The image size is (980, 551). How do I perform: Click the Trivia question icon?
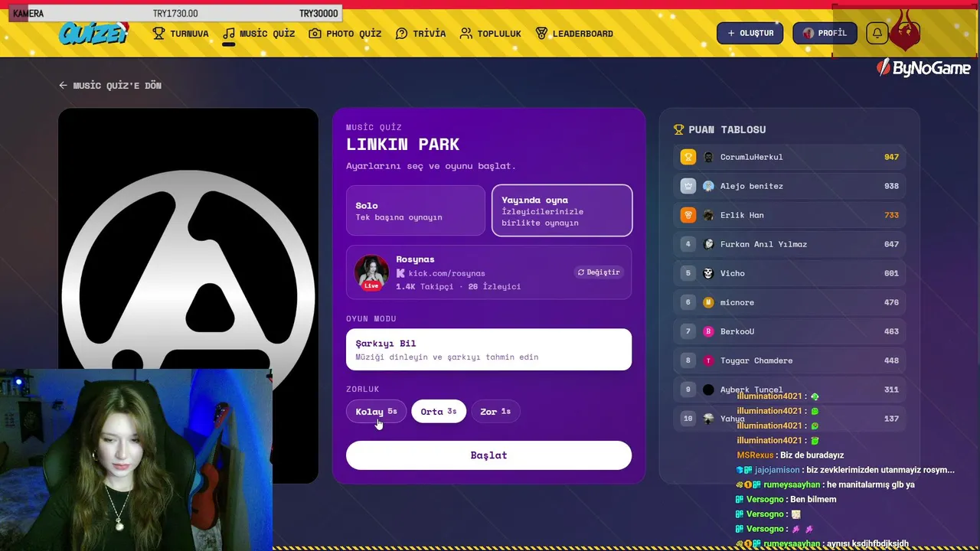tap(401, 34)
